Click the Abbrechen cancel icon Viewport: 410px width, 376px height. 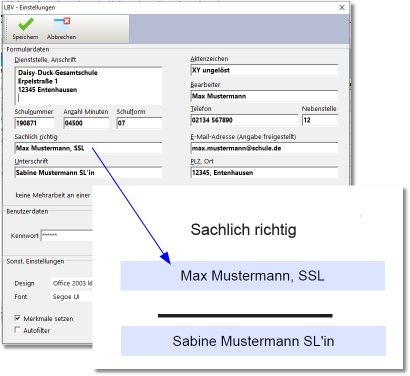pyautogui.click(x=62, y=24)
